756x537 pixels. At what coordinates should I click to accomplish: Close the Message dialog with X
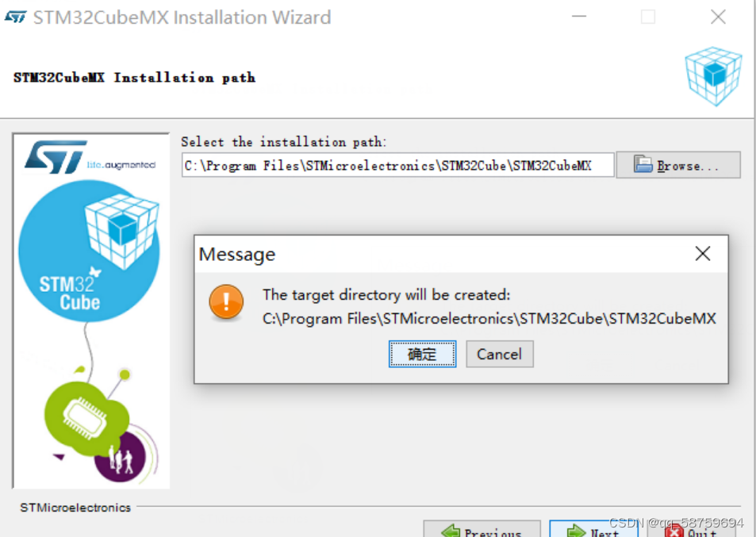[703, 254]
